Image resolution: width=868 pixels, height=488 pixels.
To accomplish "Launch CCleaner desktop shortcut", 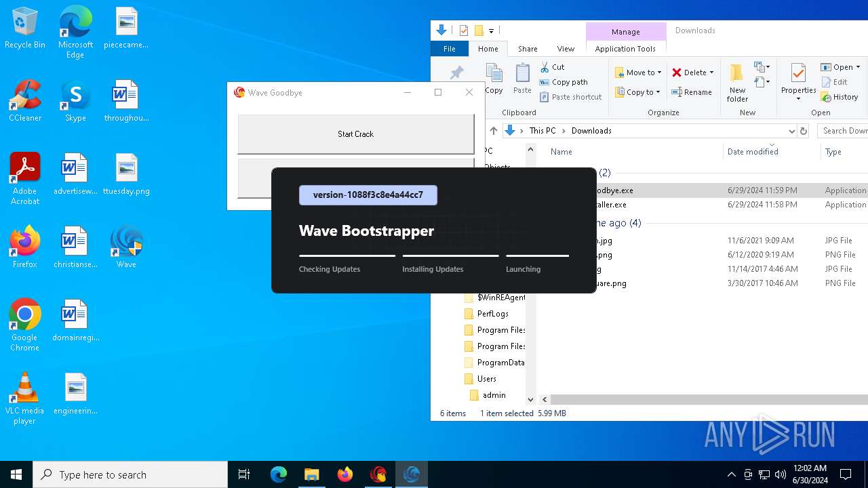I will pos(25,102).
